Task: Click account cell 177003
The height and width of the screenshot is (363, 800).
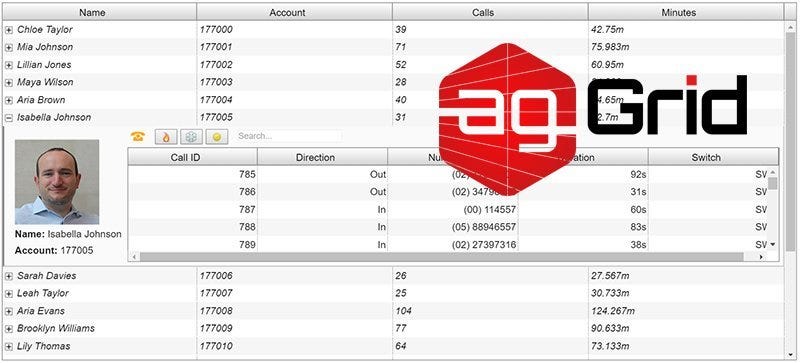Action: tap(294, 82)
